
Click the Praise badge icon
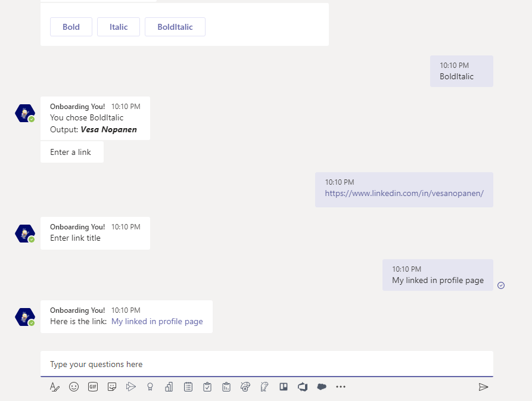click(150, 387)
